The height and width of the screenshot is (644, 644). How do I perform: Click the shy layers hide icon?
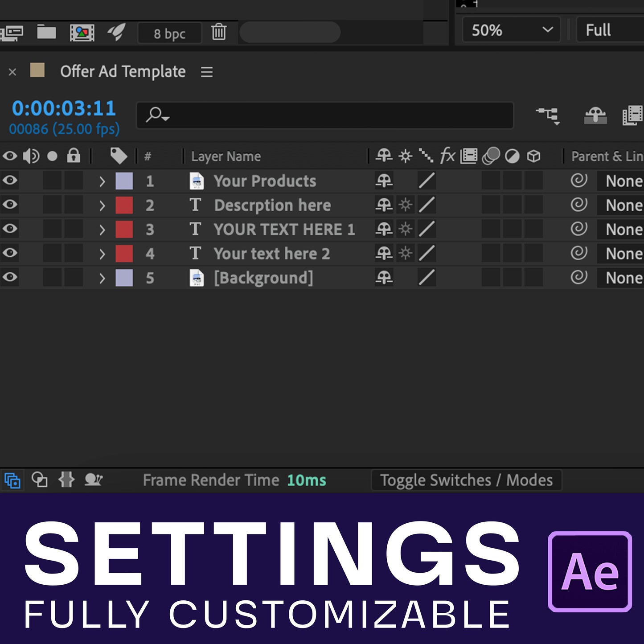tap(595, 116)
